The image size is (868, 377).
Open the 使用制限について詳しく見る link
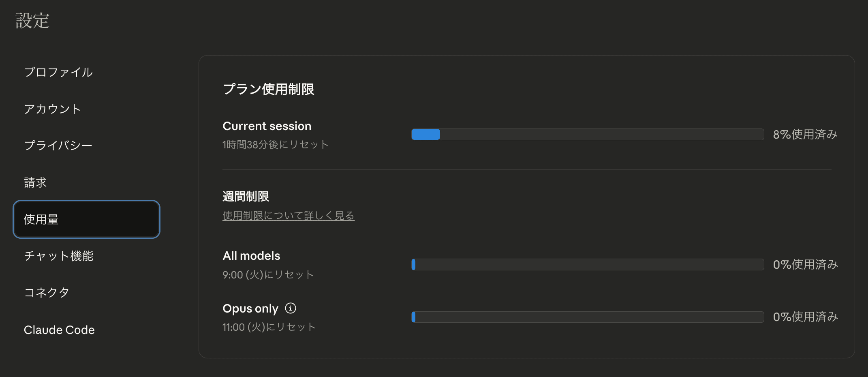[289, 216]
